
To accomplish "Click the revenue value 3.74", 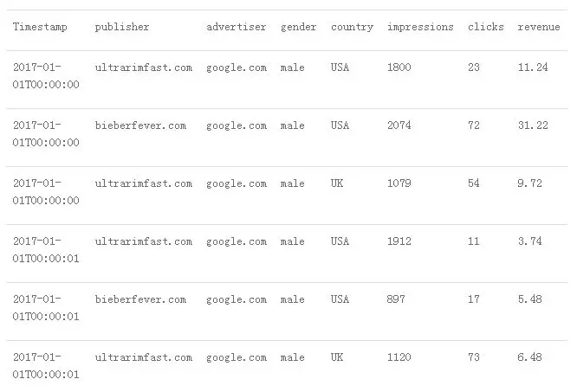I will click(529, 241).
